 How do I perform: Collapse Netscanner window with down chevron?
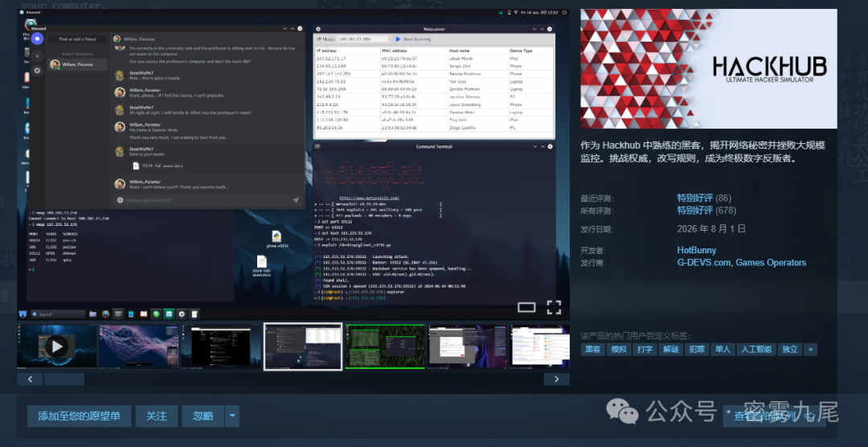[534, 29]
